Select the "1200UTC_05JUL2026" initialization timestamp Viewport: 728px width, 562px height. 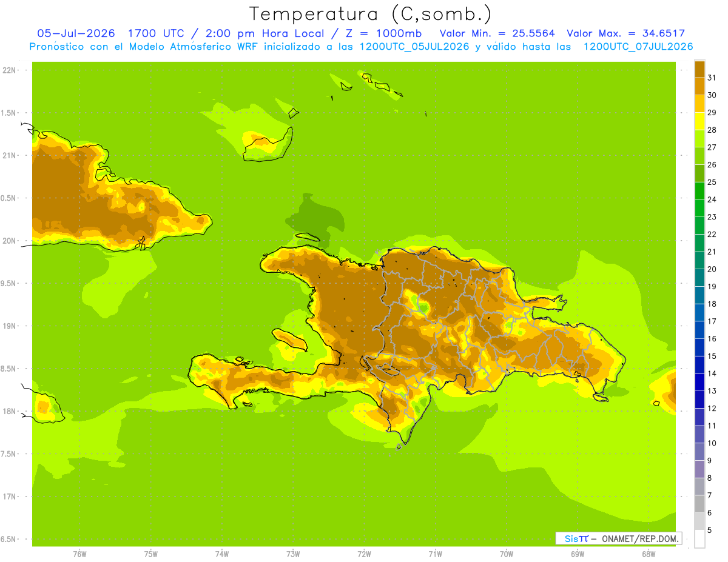click(414, 47)
